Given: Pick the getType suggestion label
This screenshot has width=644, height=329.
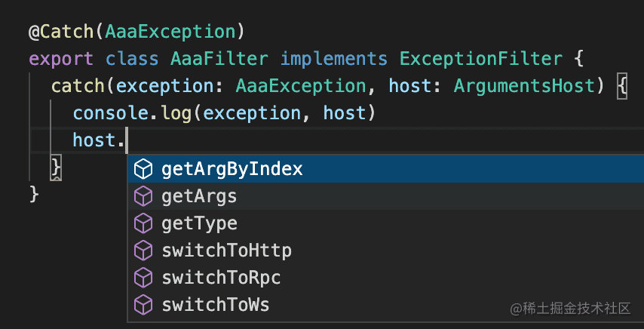Looking at the screenshot, I should click(199, 223).
